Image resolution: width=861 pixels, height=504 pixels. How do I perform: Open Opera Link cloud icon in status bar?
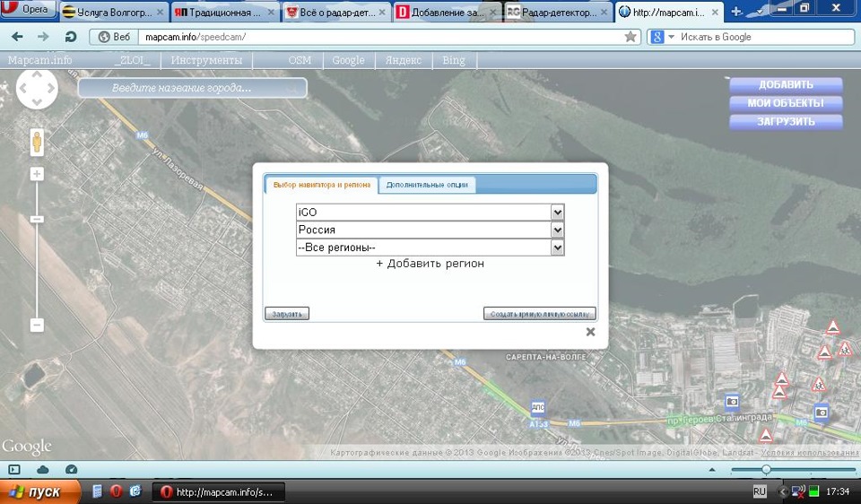(x=43, y=469)
